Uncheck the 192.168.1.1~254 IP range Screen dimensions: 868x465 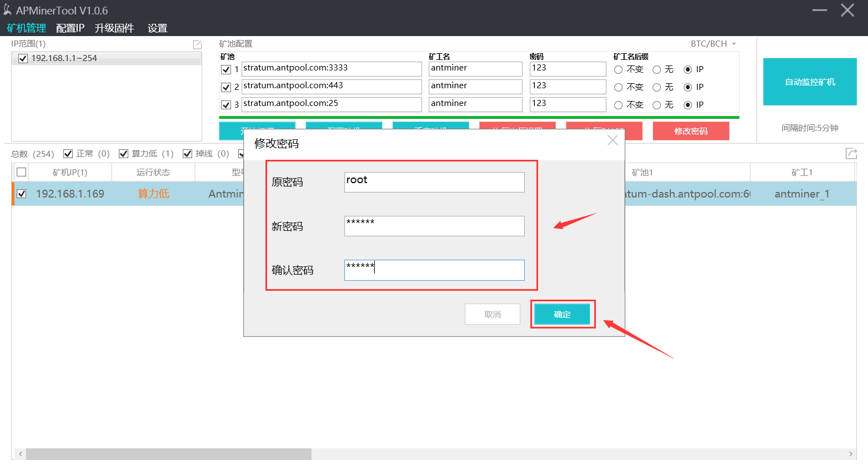click(x=23, y=58)
